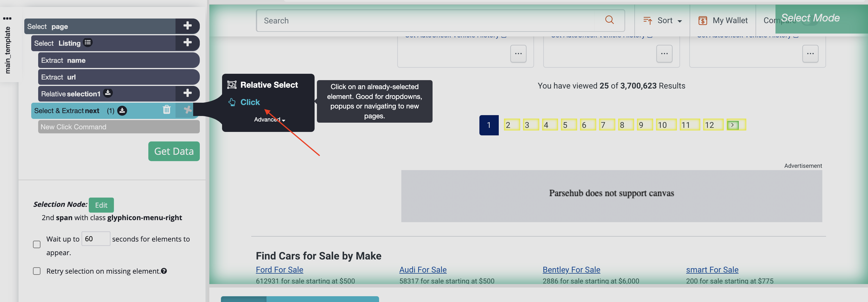Screen dimensions: 868x302
Task: Go to page 2 in pagination
Action: pyautogui.click(x=512, y=125)
